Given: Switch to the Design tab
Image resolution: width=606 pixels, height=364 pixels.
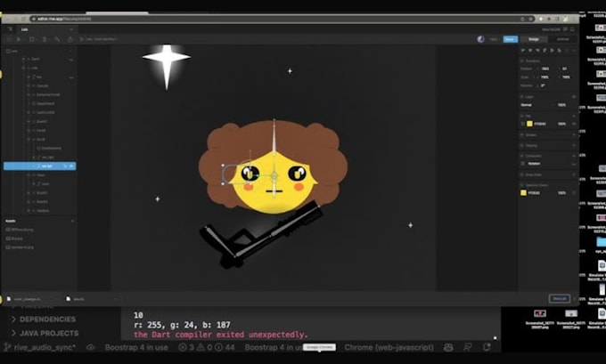Looking at the screenshot, I should 534,39.
